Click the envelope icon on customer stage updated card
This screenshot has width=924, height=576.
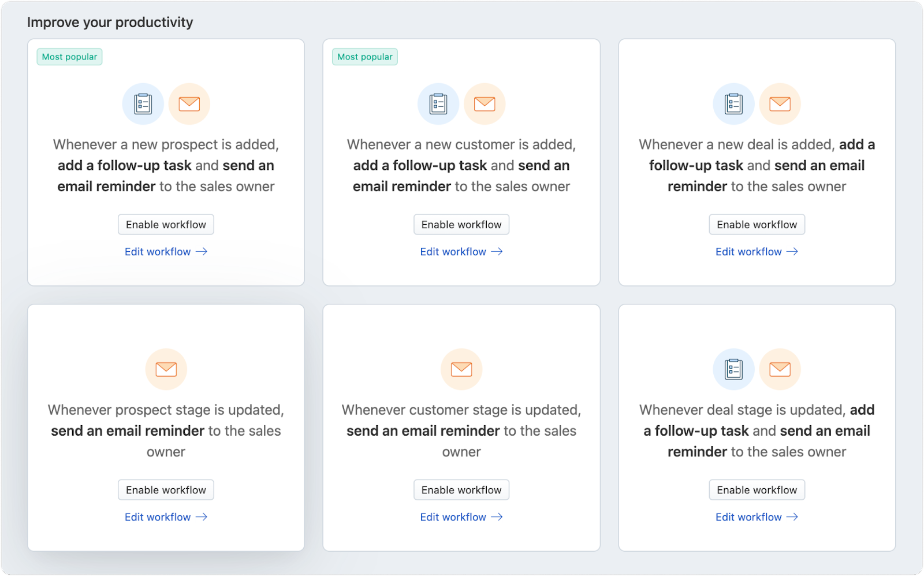pos(461,369)
